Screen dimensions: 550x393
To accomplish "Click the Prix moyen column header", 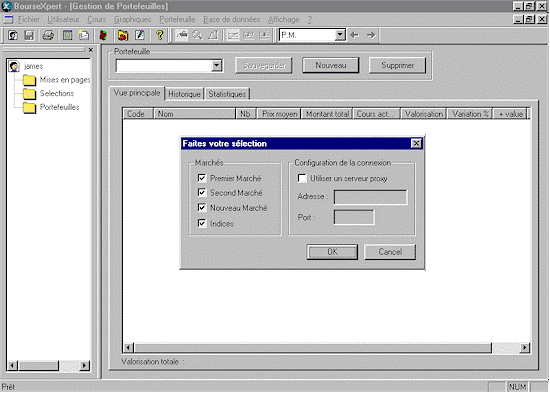I will tap(279, 114).
